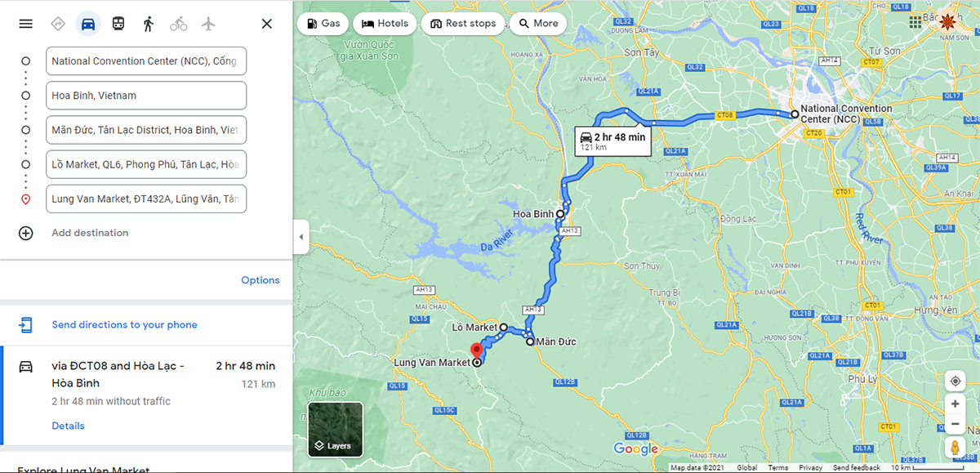This screenshot has width=980, height=473.
Task: Open the More search categories chip
Action: pos(537,24)
